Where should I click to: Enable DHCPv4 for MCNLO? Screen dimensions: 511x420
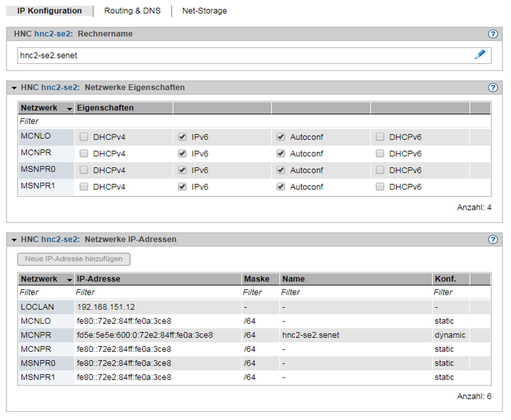click(x=84, y=137)
